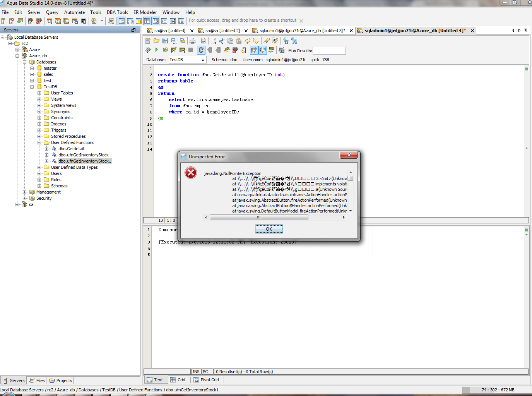Click the horizontal scrollbar in the error dialog
Screen dimensions: 532x396
pos(259,217)
